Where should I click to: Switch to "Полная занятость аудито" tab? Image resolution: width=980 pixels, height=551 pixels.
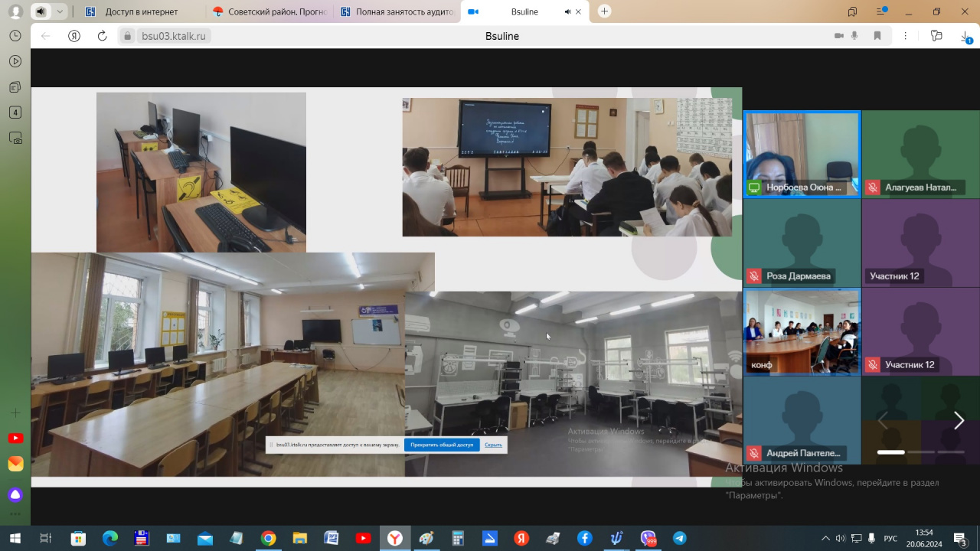point(397,11)
